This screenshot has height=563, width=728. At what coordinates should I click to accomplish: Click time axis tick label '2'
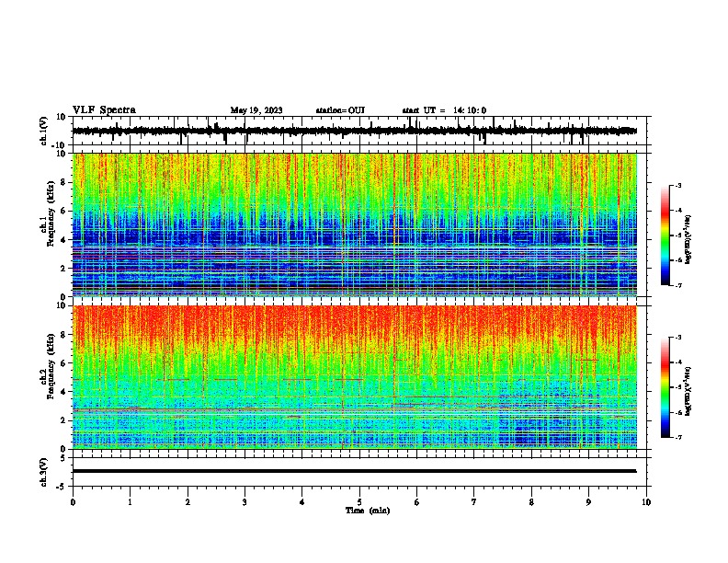click(188, 502)
